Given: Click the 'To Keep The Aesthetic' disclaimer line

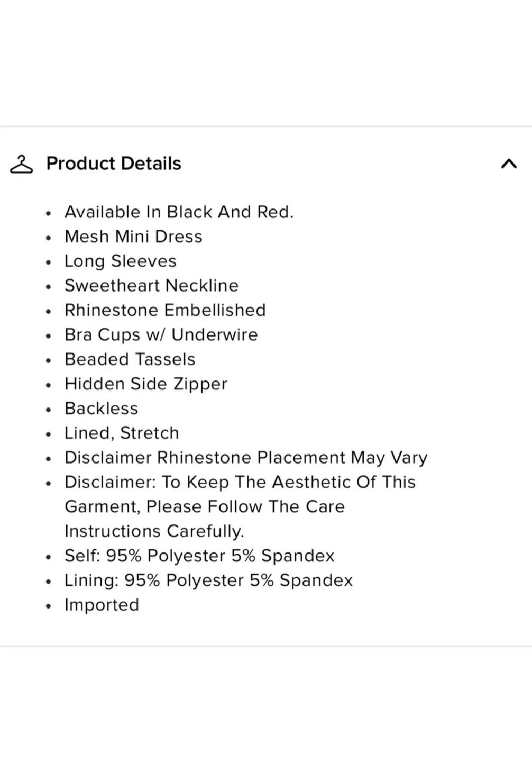Looking at the screenshot, I should pyautogui.click(x=240, y=483).
